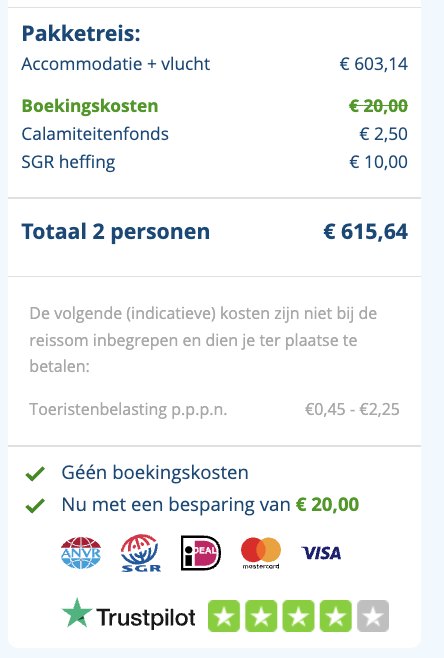The image size is (444, 658).
Task: Click the Totaal 2 personen amount € 615,64
Action: point(366,232)
